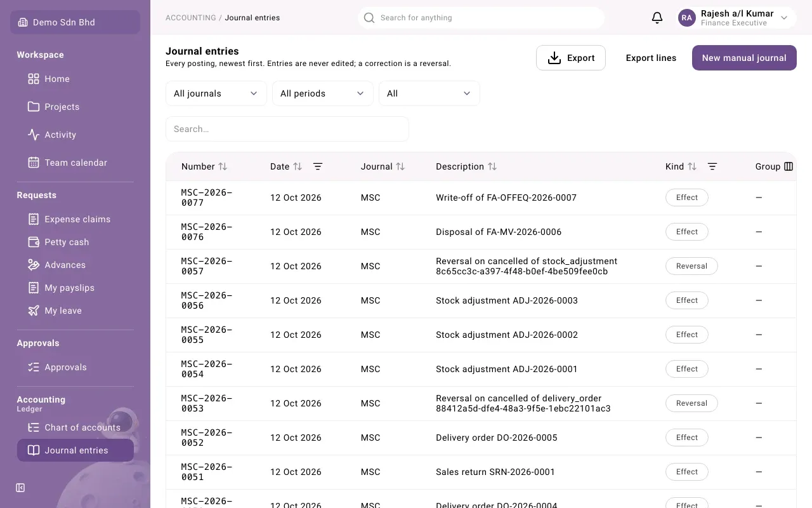812x508 pixels.
Task: Click the search magnifier icon in top bar
Action: click(369, 18)
